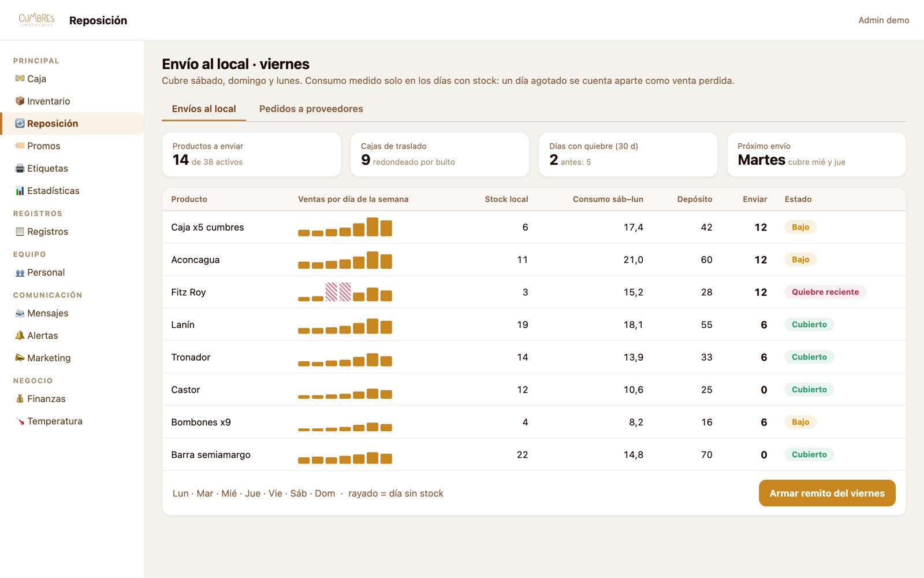This screenshot has width=924, height=578.
Task: Click the Quiebre reciente status badge
Action: [x=825, y=292]
